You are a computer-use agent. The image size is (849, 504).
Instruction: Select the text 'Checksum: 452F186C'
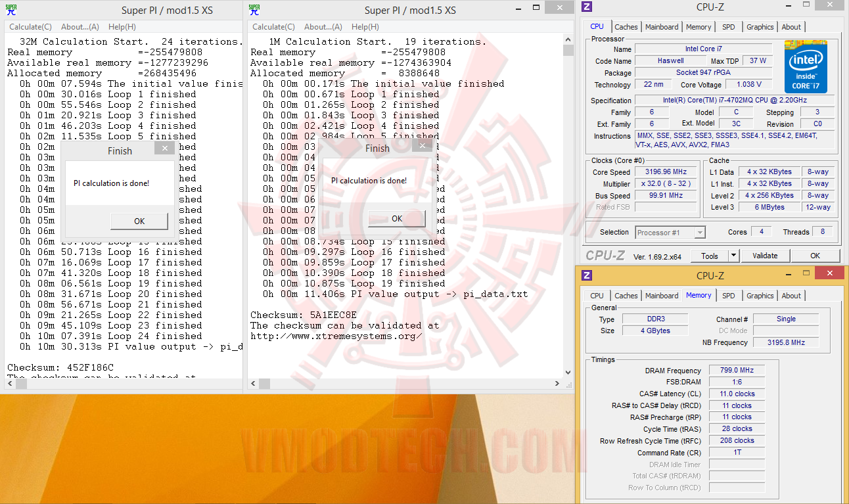click(60, 367)
